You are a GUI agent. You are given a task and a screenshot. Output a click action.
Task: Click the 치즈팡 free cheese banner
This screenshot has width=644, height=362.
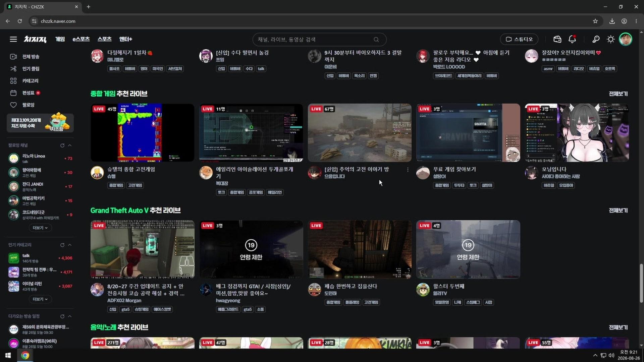pos(40,123)
